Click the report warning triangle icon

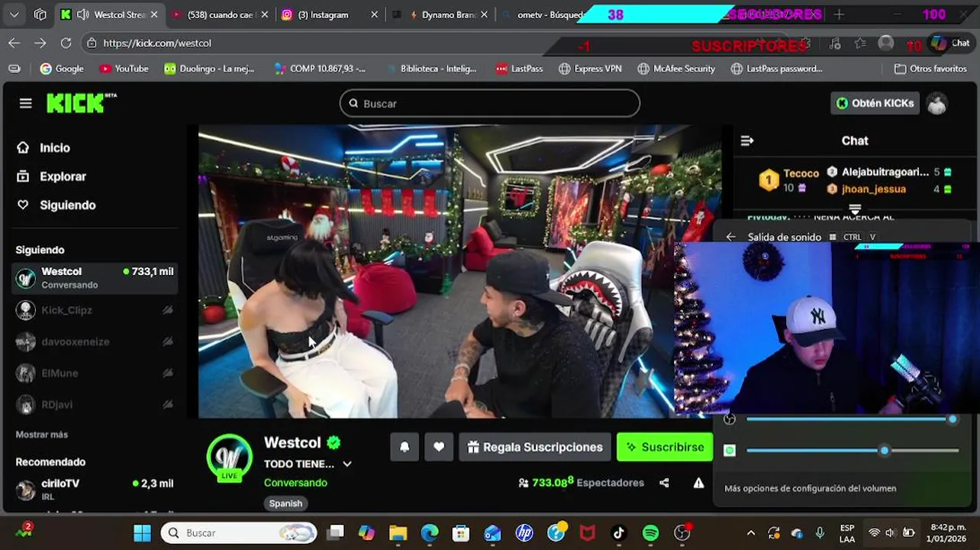(698, 483)
